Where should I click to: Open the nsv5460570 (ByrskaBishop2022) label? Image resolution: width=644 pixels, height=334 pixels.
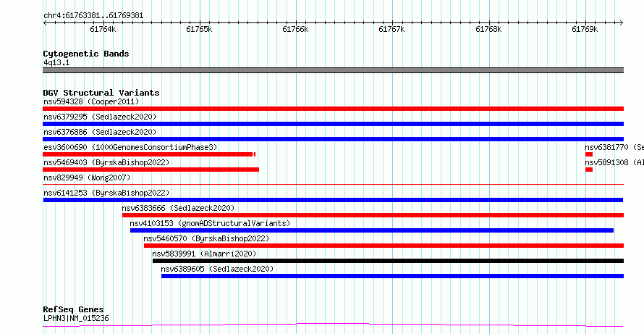207,238
